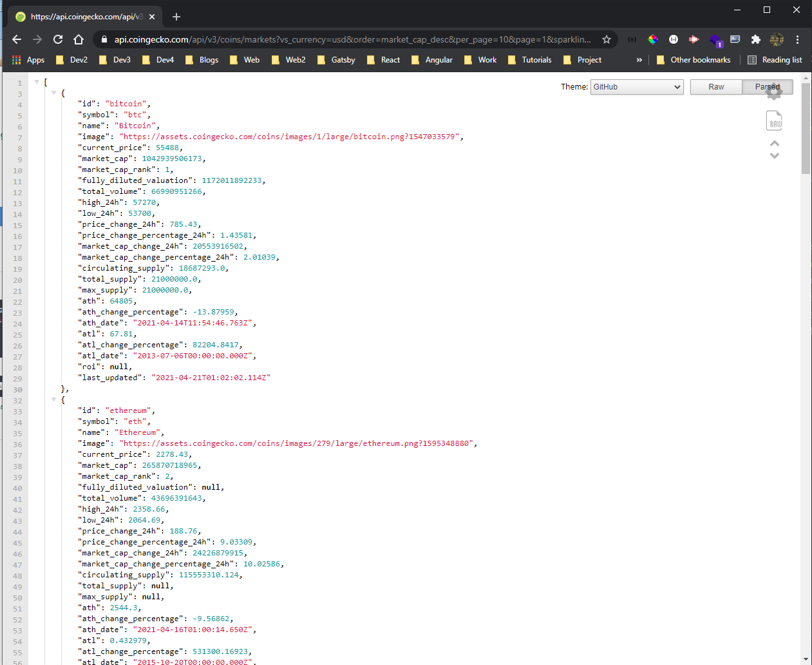Viewport: 812px width, 665px height.
Task: Jump down with the down chevron icon
Action: click(775, 155)
